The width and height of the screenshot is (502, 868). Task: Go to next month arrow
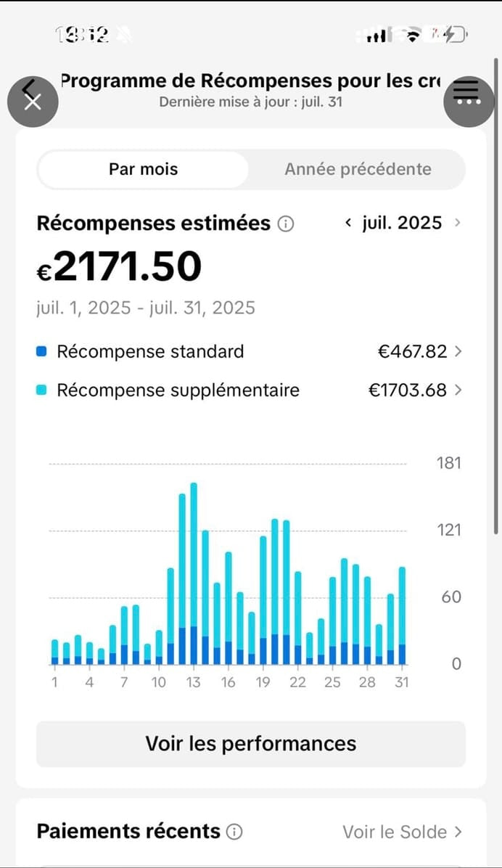click(457, 223)
